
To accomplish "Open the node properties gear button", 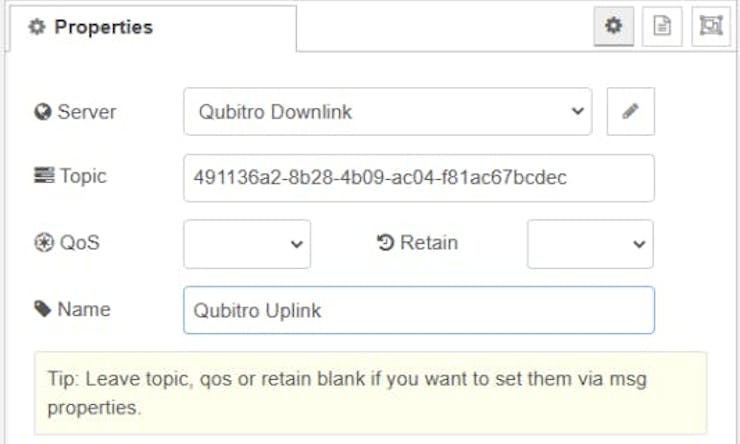I will pyautogui.click(x=613, y=27).
